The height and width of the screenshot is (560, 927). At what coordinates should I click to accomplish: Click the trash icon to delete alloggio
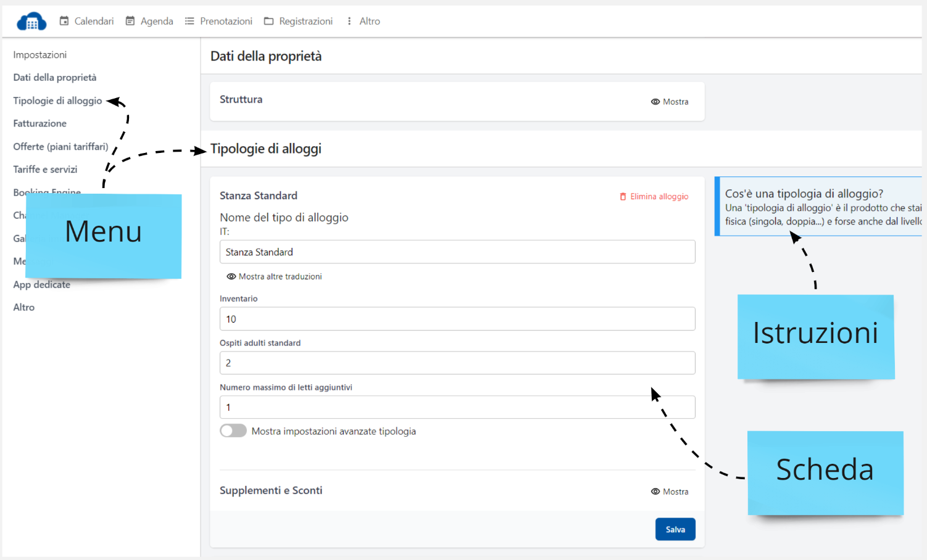coord(623,197)
